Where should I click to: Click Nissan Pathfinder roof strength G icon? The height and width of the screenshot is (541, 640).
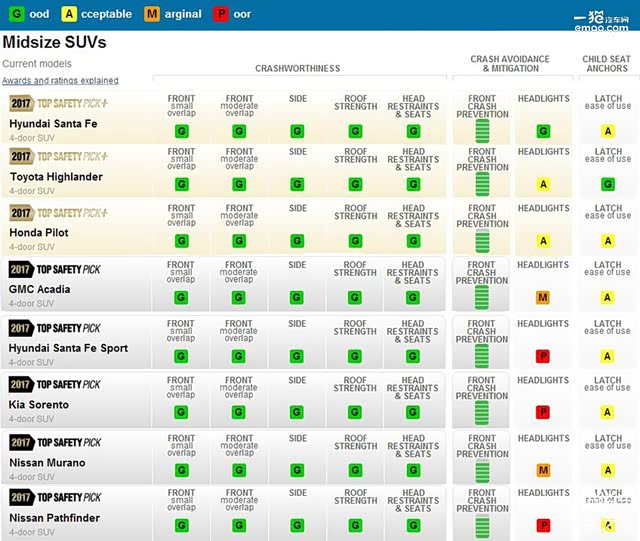pos(356,525)
